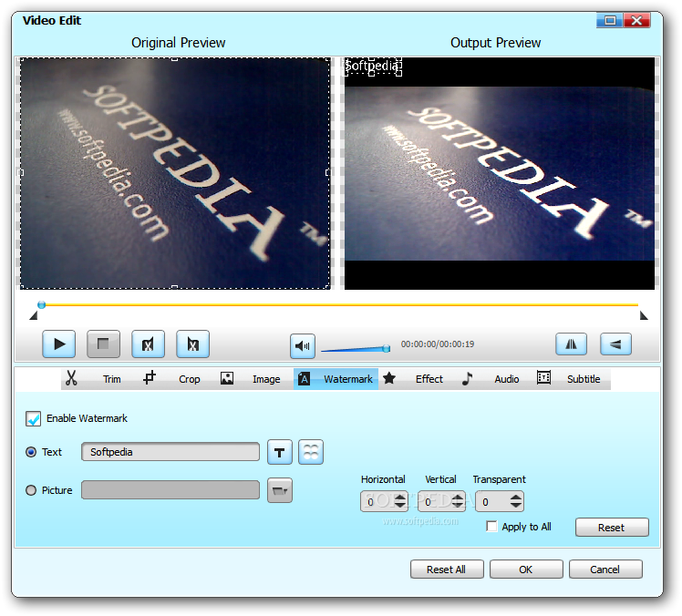Select the Picture watermark radio button

[31, 490]
